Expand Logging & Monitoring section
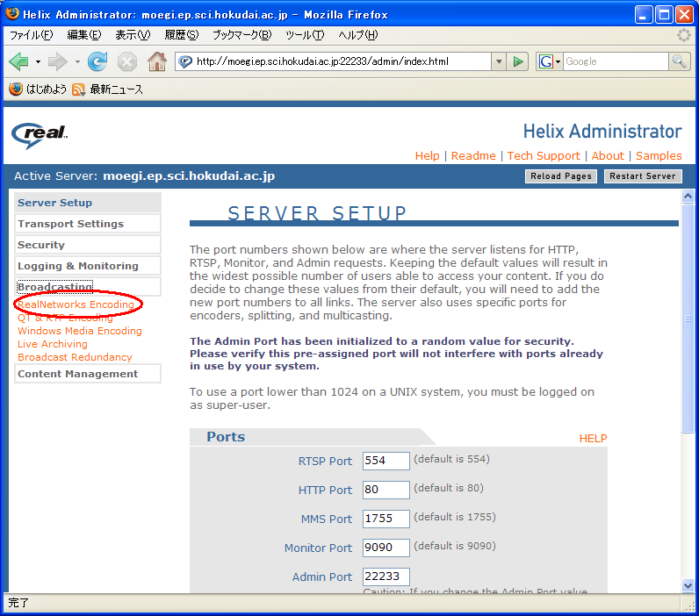 (x=88, y=266)
